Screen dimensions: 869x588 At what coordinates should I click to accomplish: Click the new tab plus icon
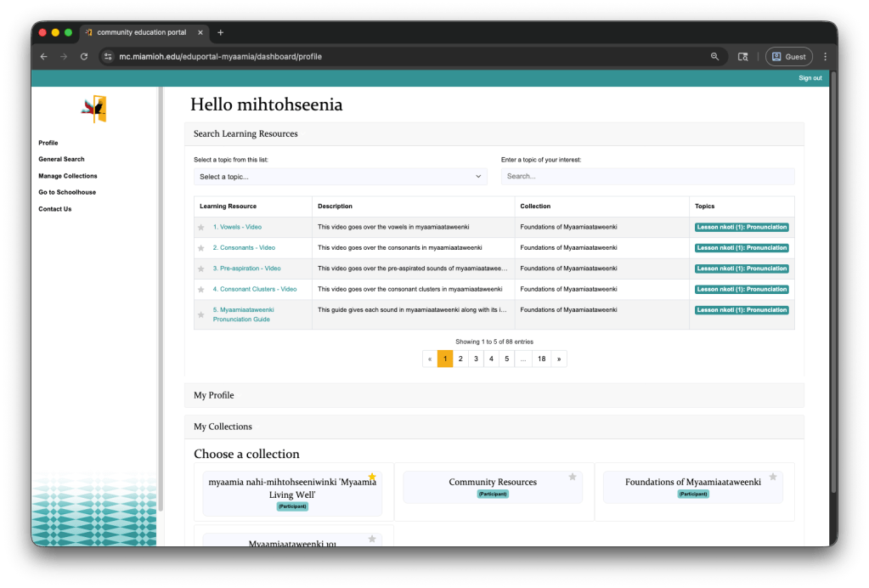(x=220, y=33)
